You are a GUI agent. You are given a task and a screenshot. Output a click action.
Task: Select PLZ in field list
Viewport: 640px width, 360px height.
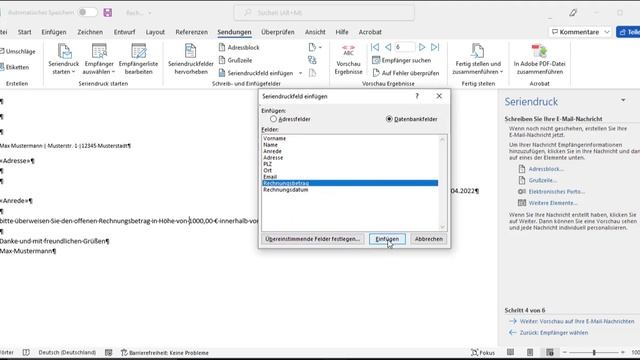pos(350,164)
